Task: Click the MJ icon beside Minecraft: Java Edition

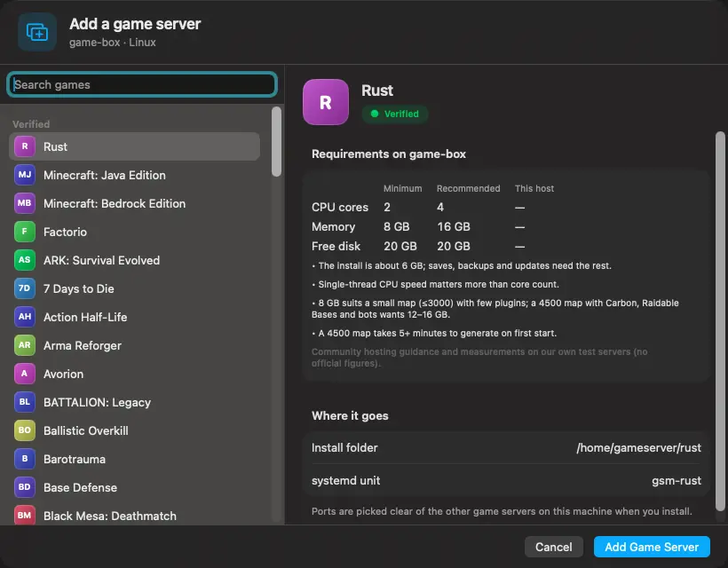Action: pos(25,175)
